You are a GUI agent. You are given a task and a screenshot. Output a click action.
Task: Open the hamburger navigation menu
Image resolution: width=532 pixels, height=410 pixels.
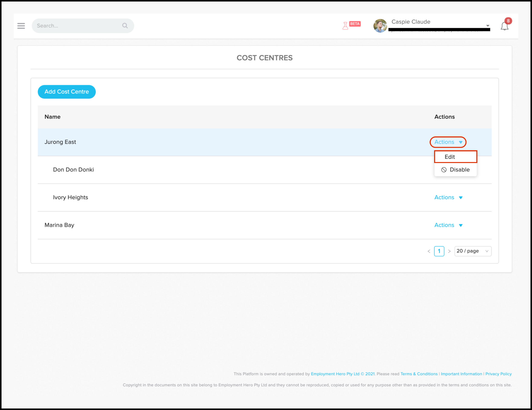pyautogui.click(x=21, y=26)
